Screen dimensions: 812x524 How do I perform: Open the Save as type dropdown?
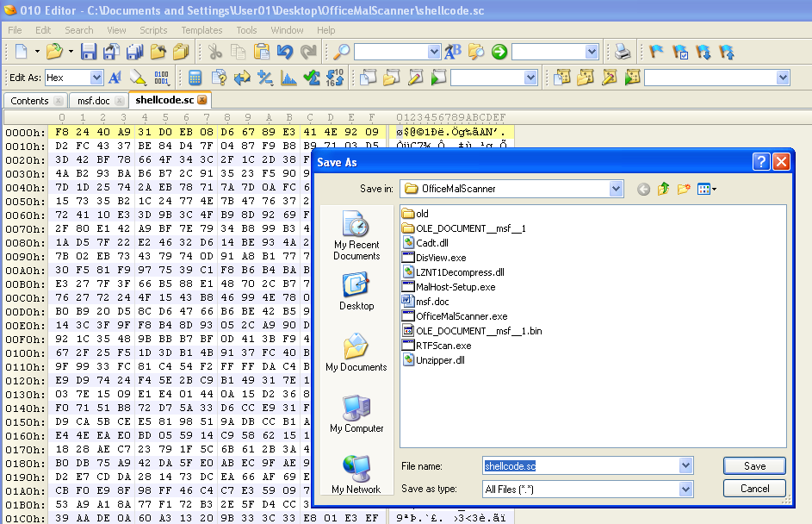pyautogui.click(x=685, y=489)
